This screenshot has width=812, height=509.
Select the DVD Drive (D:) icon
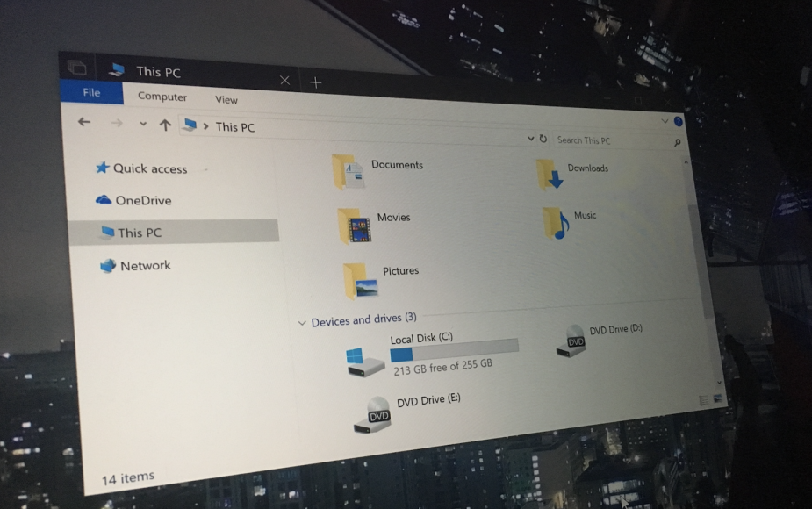(571, 341)
